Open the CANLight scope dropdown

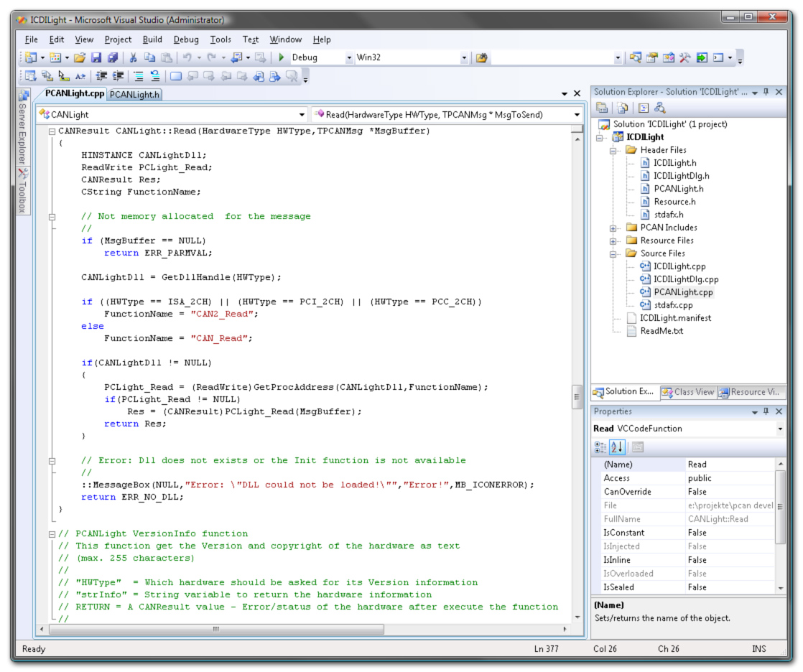click(x=302, y=115)
